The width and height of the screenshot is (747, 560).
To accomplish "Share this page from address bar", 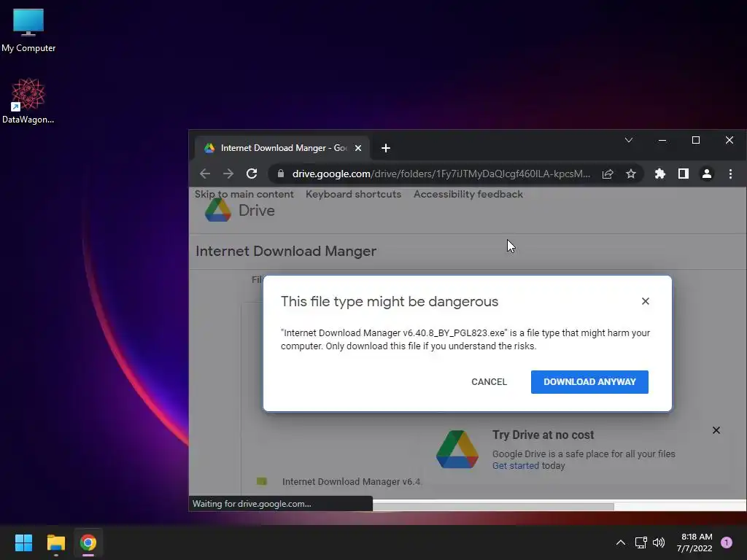I will point(608,174).
